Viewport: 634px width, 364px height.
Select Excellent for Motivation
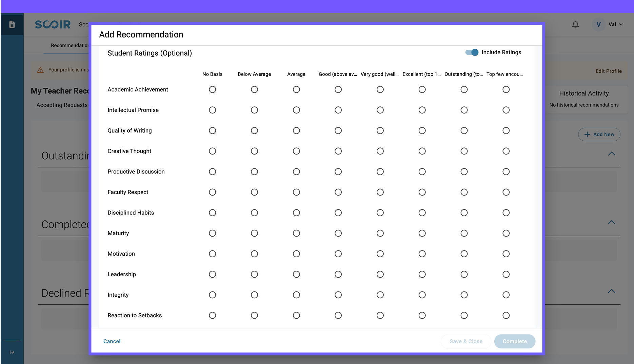422,254
